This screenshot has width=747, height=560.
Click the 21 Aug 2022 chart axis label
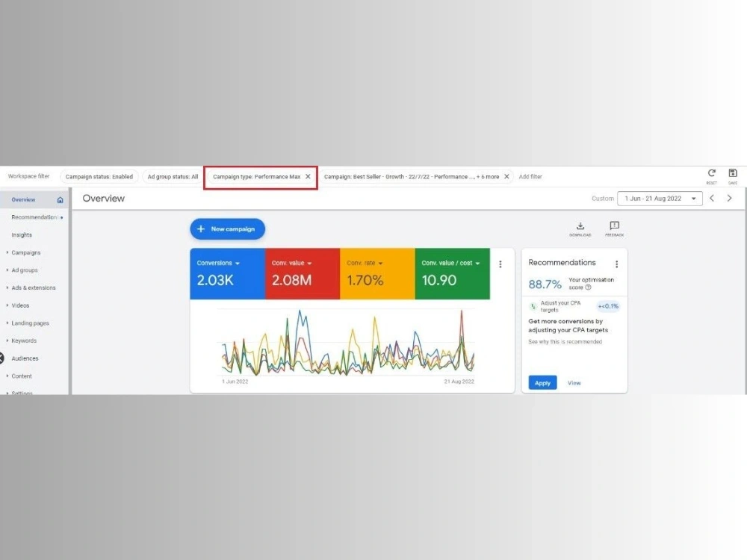pos(459,382)
